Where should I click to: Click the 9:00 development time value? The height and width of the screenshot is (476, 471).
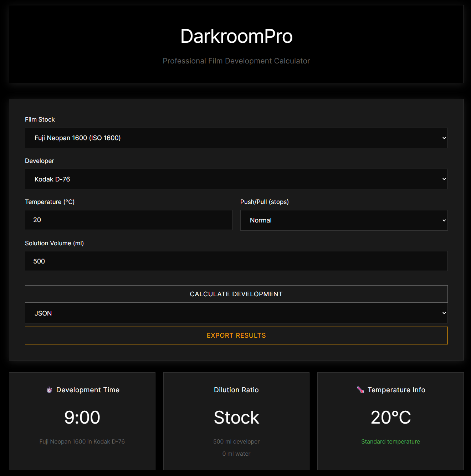click(x=82, y=417)
